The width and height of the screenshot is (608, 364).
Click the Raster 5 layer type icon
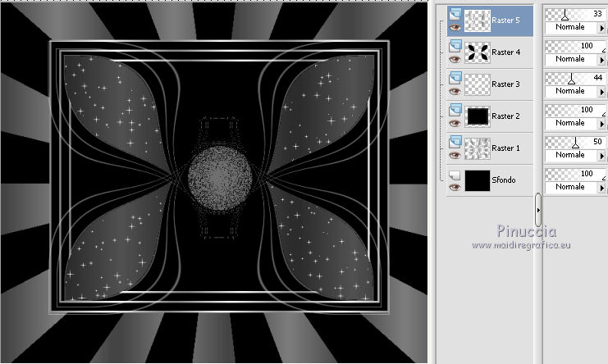pos(454,12)
